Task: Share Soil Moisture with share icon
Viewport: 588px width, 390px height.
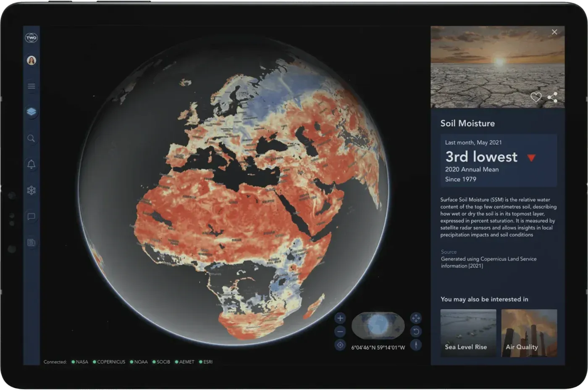Action: pos(552,97)
